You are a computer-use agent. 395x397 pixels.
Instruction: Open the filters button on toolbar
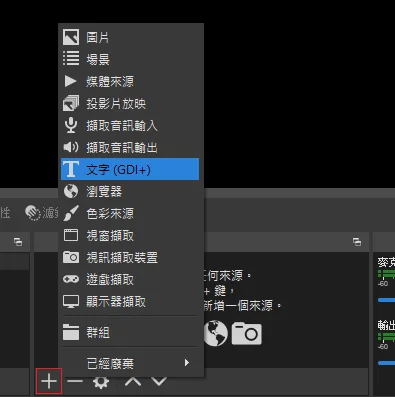point(42,213)
